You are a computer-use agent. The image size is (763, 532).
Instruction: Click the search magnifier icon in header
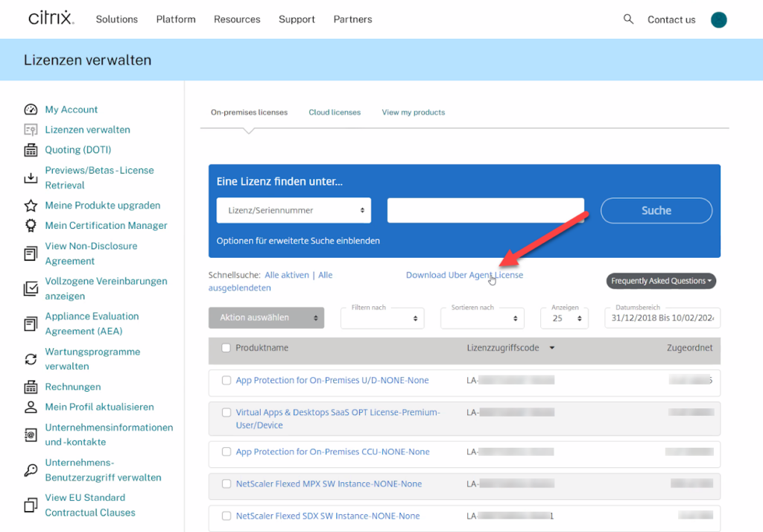(628, 19)
